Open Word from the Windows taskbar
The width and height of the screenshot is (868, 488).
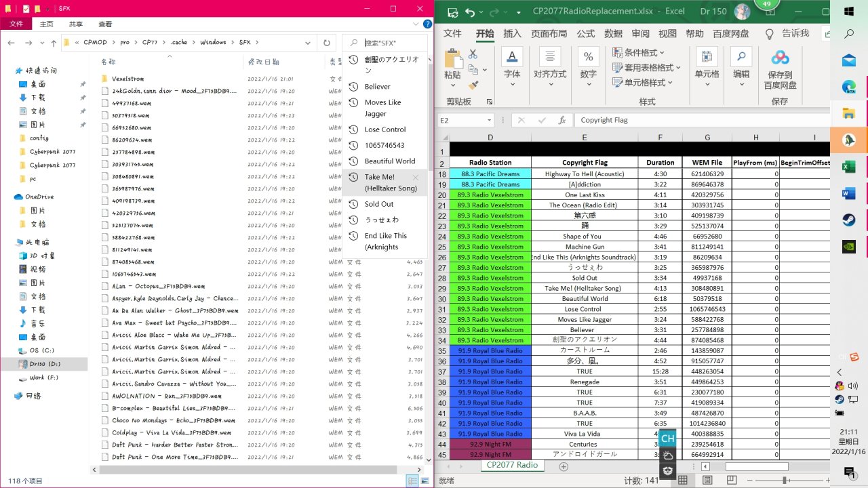[x=849, y=193]
